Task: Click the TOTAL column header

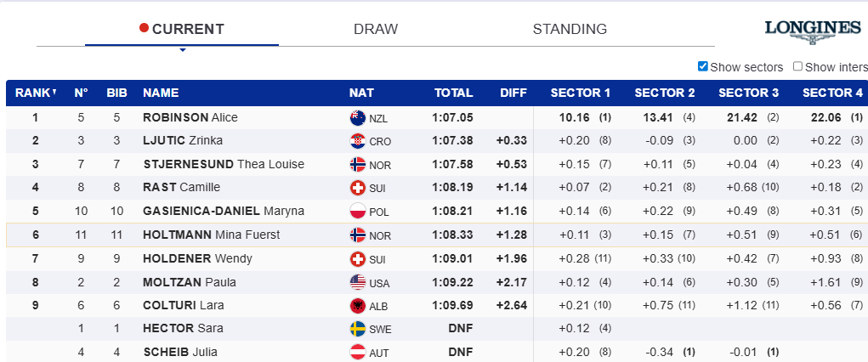Action: (453, 93)
